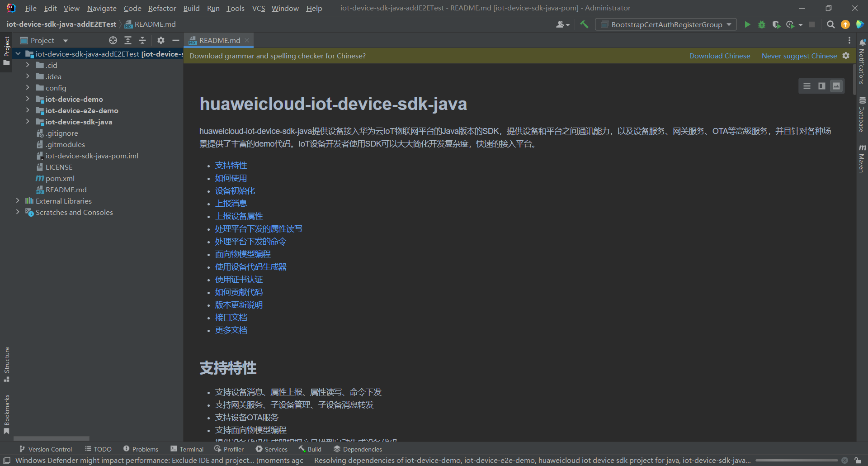Select opened file locator target icon
868x466 pixels.
click(x=113, y=40)
